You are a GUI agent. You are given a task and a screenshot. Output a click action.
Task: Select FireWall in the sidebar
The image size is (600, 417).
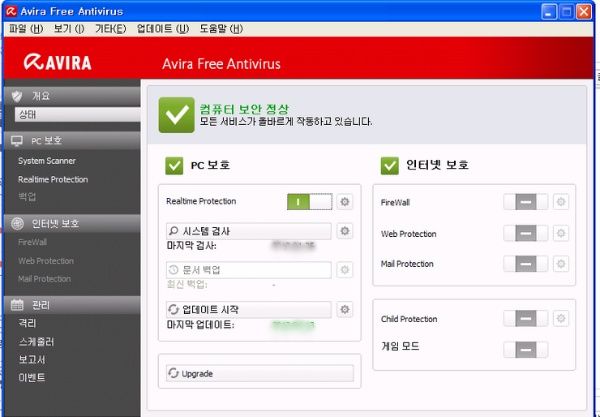click(x=33, y=242)
